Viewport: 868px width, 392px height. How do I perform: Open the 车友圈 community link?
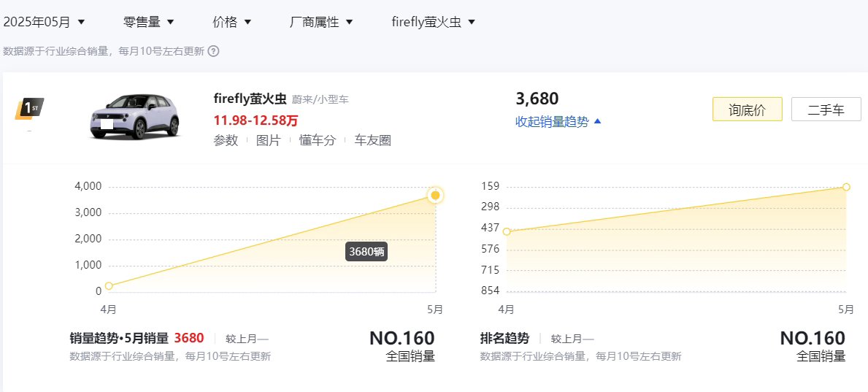click(373, 141)
